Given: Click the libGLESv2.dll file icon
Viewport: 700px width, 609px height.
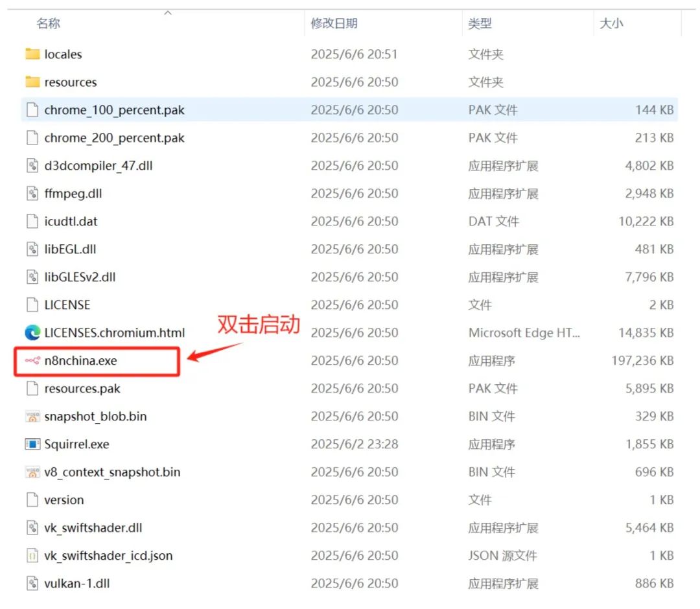Looking at the screenshot, I should 32,277.
